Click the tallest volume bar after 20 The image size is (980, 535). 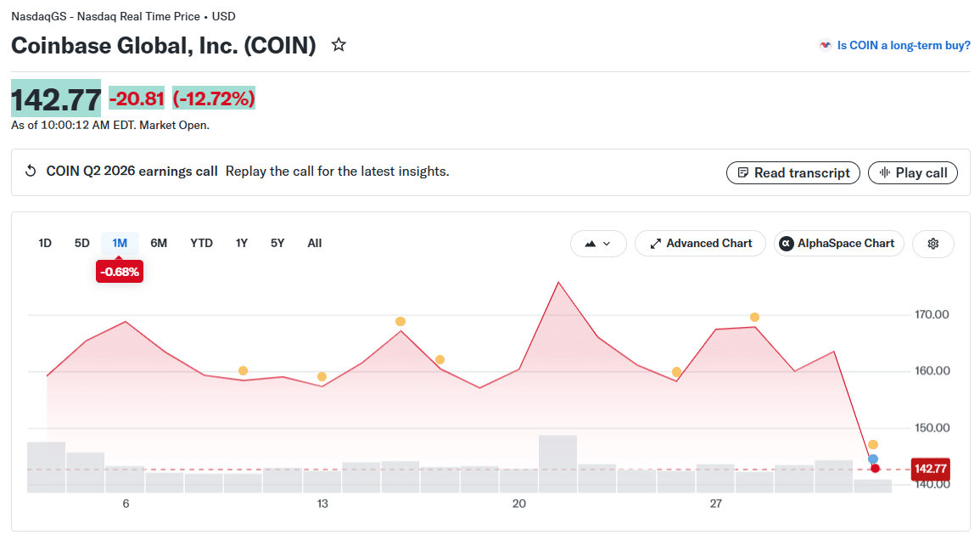click(557, 464)
